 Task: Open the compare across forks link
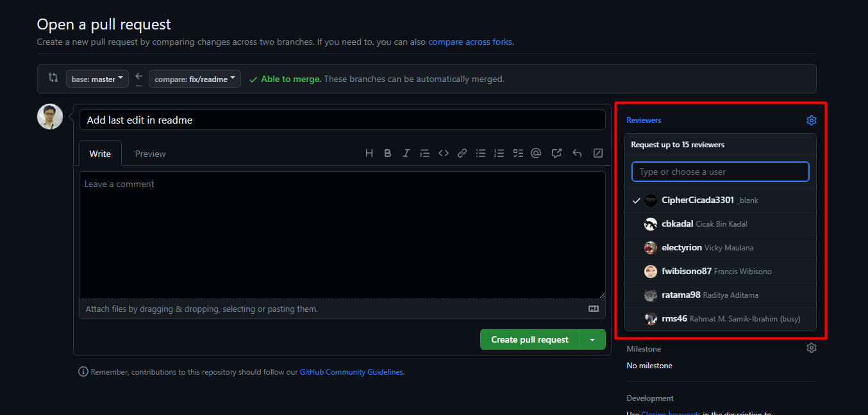(470, 42)
